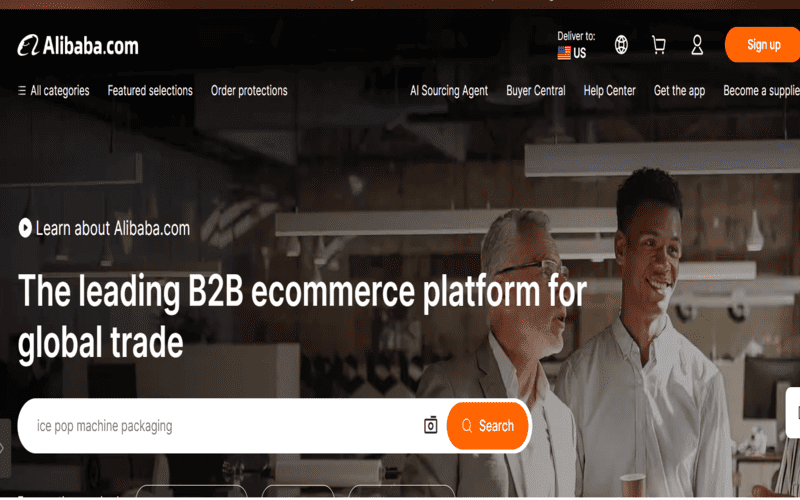
Task: Open the AI Sourcing Agent link
Action: [449, 91]
